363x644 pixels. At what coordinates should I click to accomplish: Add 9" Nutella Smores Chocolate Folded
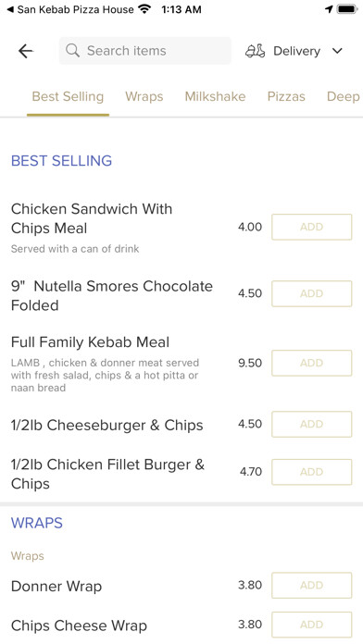click(x=312, y=293)
